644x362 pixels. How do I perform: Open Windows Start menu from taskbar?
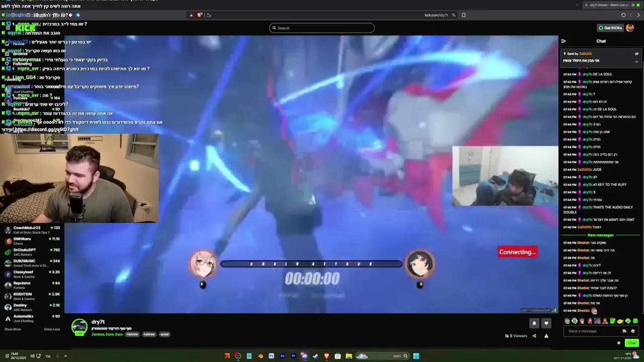(x=416, y=356)
